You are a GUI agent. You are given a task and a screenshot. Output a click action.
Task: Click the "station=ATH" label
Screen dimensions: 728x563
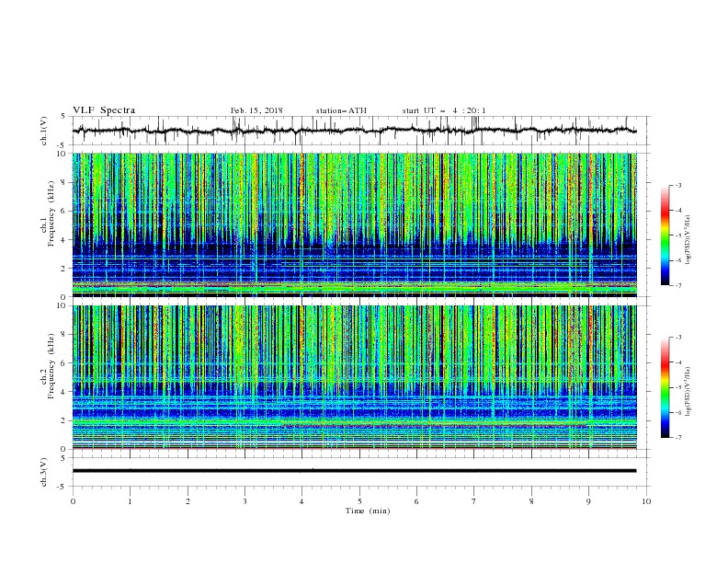tap(341, 110)
